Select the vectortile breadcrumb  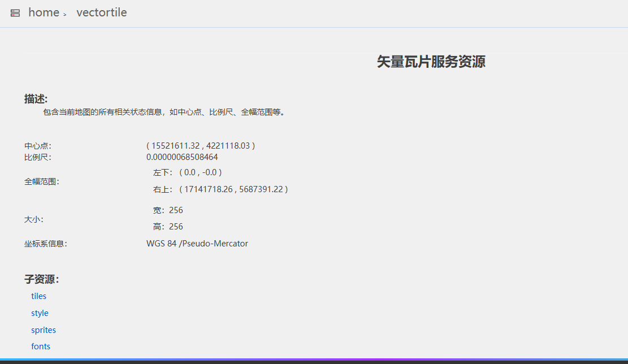(x=102, y=12)
